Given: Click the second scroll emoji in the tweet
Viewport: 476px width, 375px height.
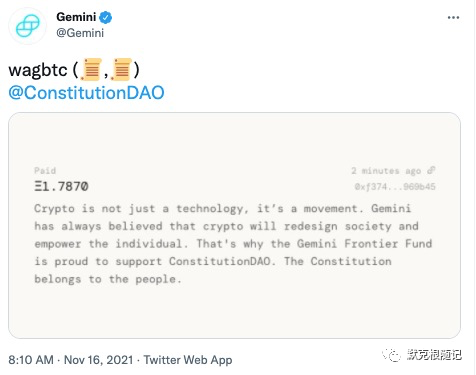Looking at the screenshot, I should (x=121, y=69).
